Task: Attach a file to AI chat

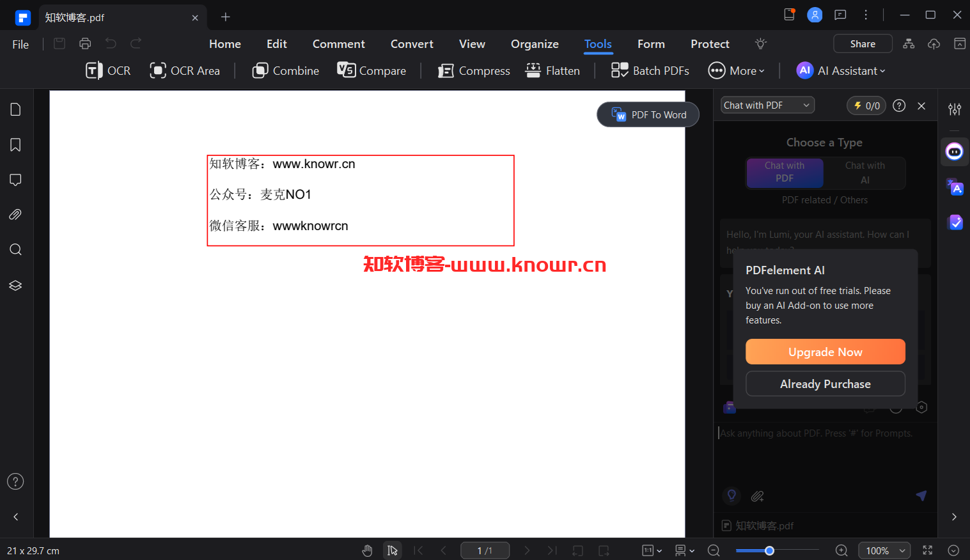Action: pyautogui.click(x=758, y=496)
